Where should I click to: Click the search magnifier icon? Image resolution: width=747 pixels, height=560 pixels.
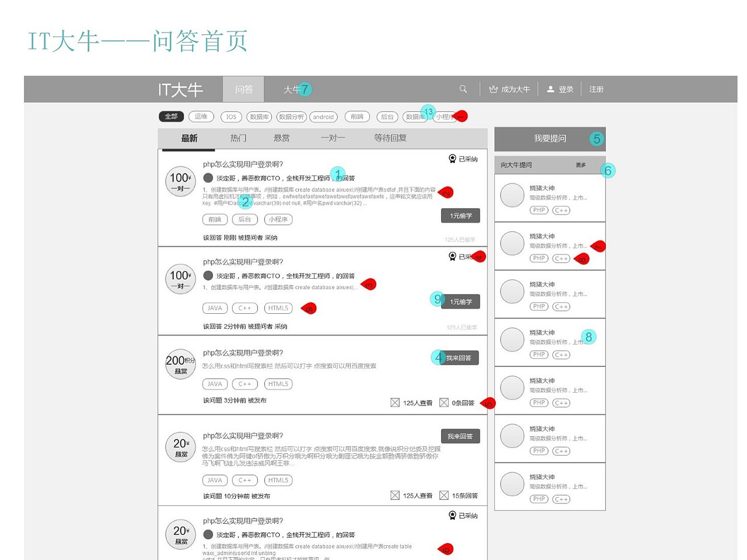[x=463, y=89]
